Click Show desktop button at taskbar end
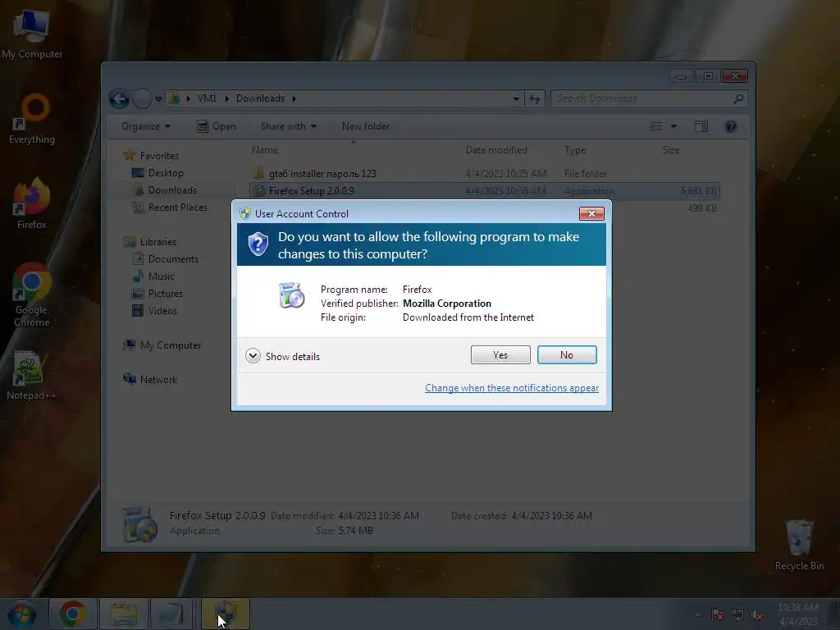The width and height of the screenshot is (840, 630). (x=835, y=614)
